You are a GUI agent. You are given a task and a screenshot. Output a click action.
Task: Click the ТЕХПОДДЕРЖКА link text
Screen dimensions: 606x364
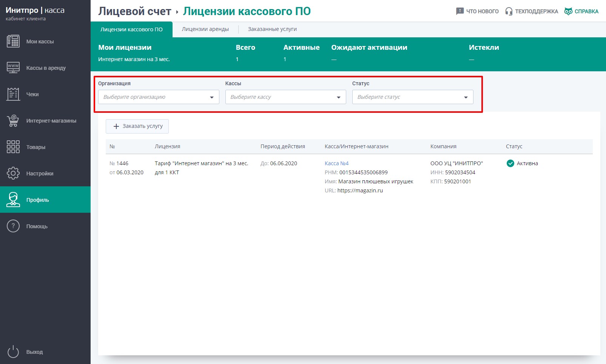click(x=537, y=11)
